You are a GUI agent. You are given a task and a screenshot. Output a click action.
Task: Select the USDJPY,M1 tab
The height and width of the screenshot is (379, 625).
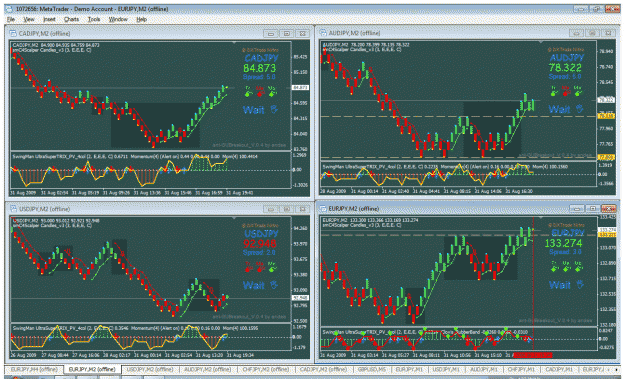[x=446, y=369]
